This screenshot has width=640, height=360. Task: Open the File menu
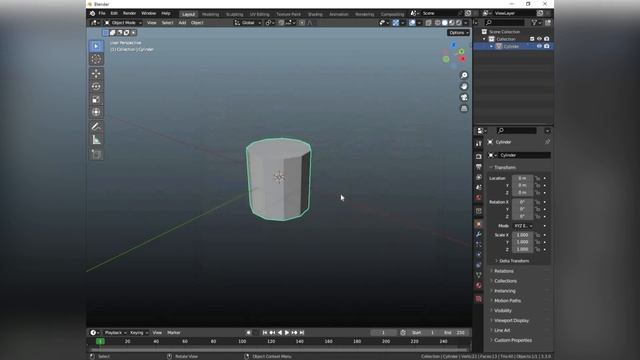[102, 13]
